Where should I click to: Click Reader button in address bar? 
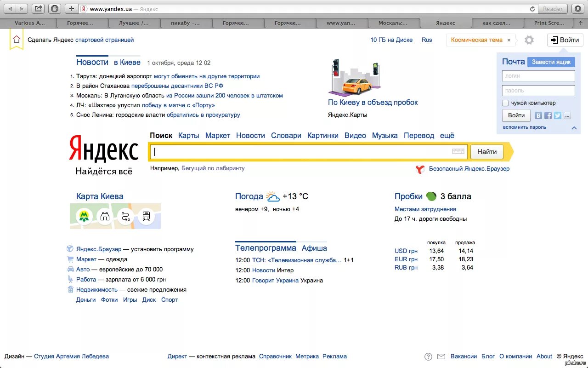coord(553,9)
